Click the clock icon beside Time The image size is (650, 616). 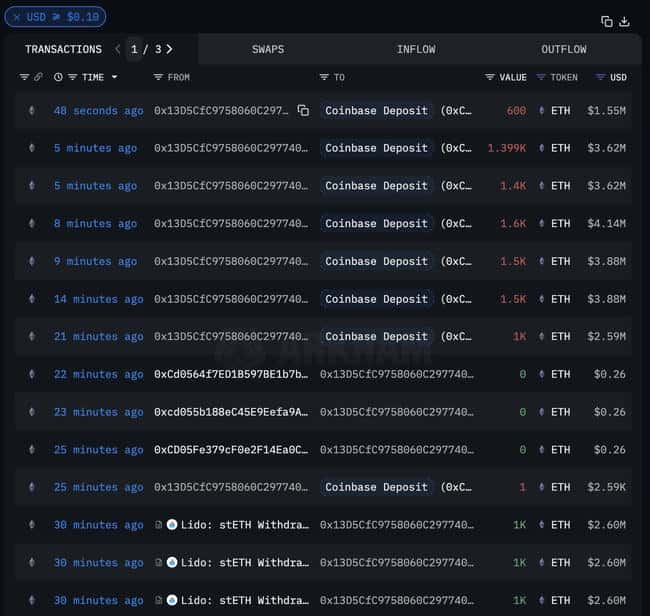(x=58, y=77)
